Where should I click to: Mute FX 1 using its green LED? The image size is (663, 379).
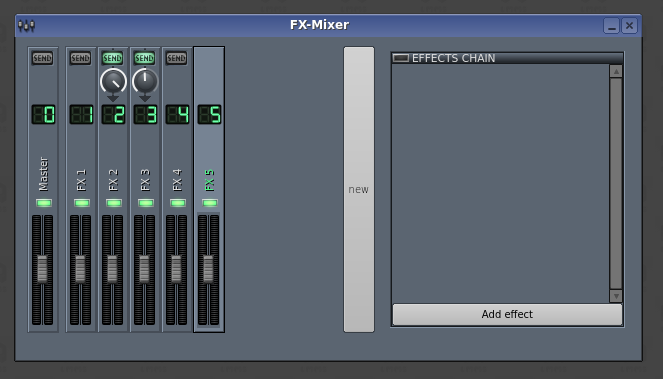82,203
